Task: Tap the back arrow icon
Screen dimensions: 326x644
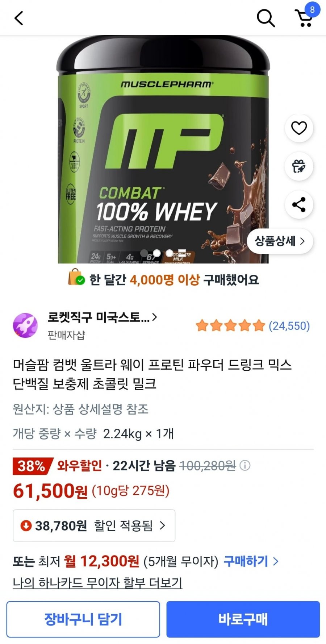Action: 19,18
